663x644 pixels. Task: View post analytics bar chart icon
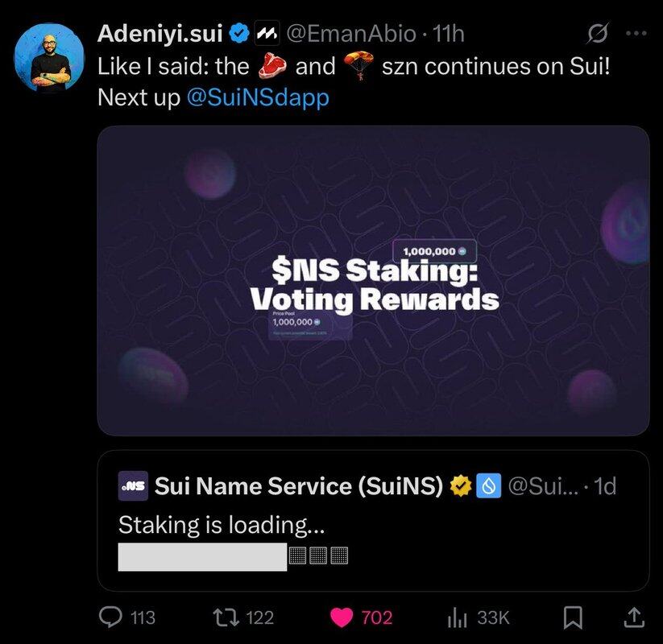click(457, 617)
